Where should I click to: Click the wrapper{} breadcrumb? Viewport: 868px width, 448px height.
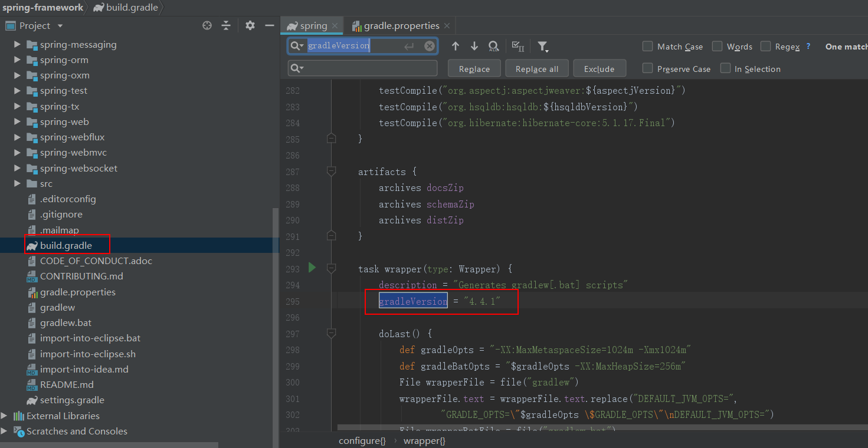tap(425, 440)
